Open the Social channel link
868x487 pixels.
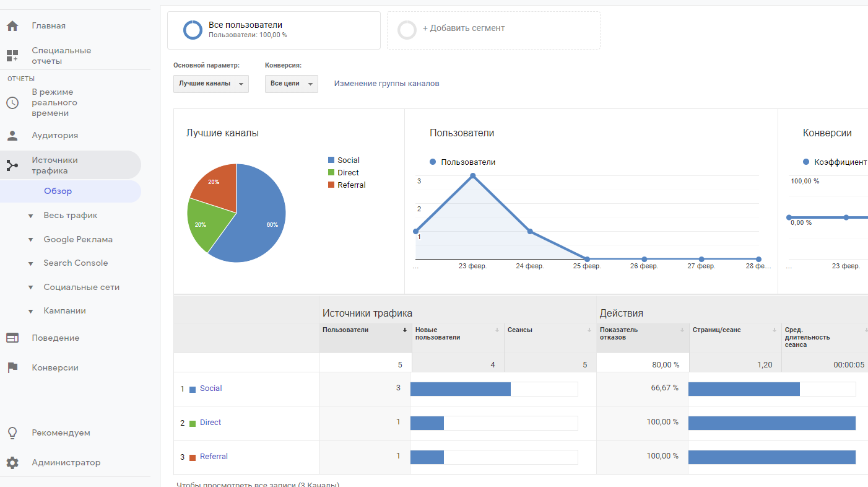tap(210, 388)
